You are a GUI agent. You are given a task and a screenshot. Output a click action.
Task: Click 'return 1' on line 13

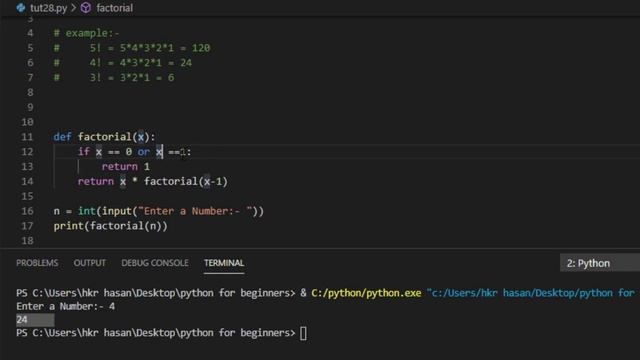[x=126, y=167]
